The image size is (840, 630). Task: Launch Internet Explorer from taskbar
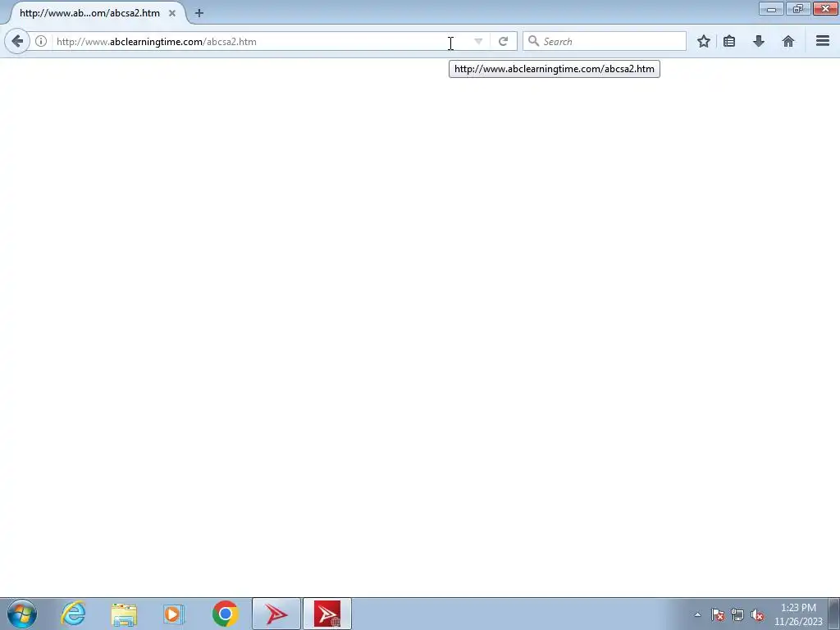(x=73, y=614)
